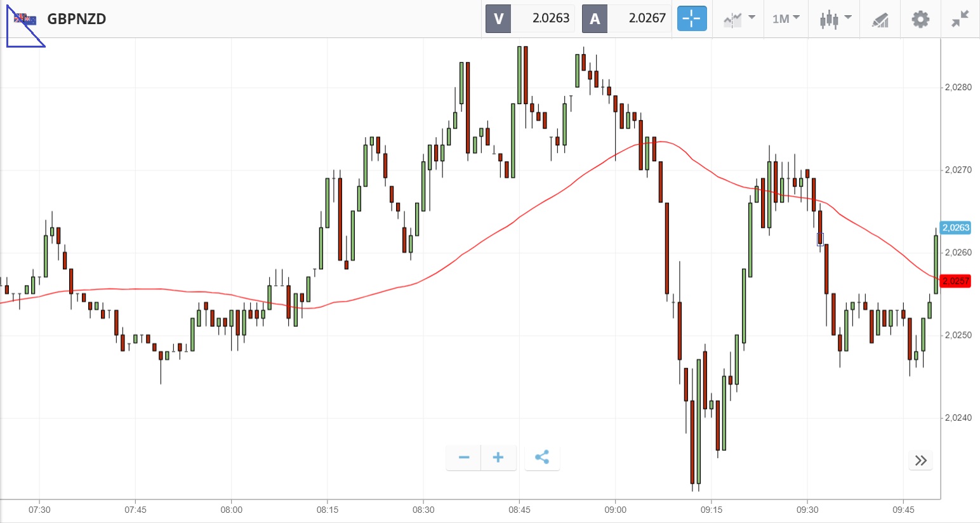The height and width of the screenshot is (523, 980).
Task: Click the blue 2,0263 current price label
Action: point(956,228)
